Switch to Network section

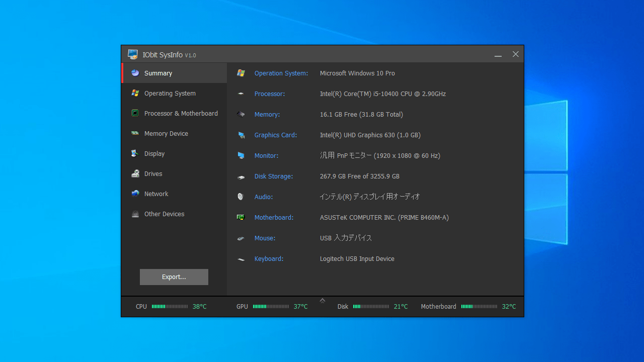click(x=174, y=194)
